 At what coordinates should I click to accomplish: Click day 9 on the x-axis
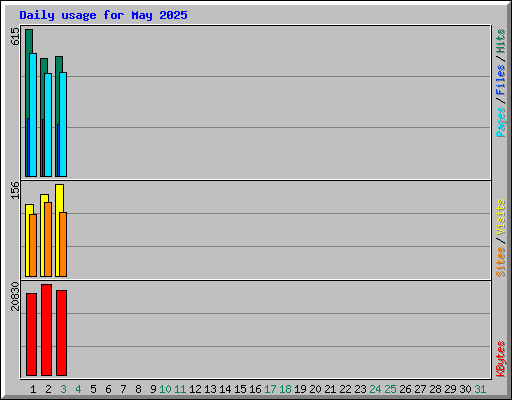click(x=153, y=389)
